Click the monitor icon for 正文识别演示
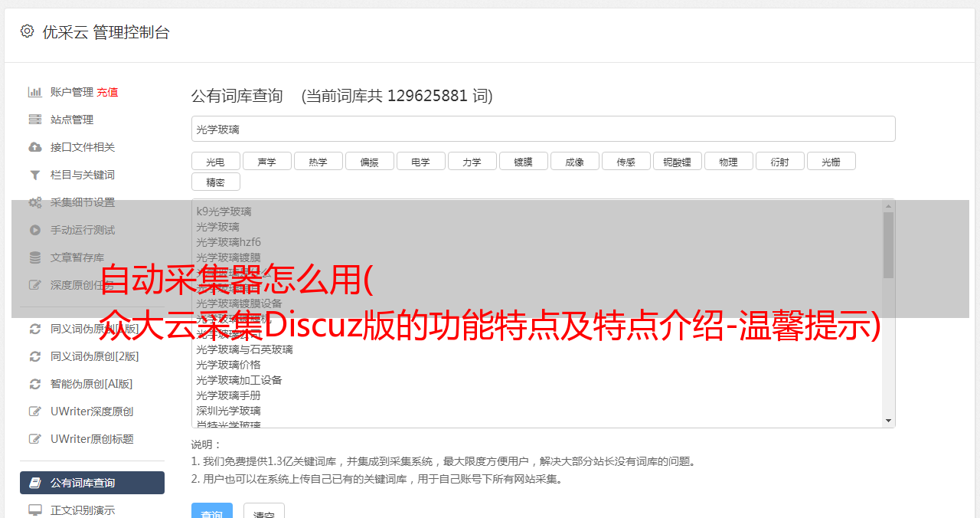980x518 pixels. (35, 510)
